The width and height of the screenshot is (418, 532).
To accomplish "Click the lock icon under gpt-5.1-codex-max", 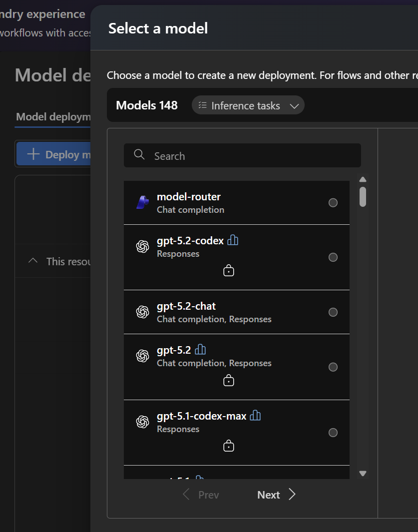I will [229, 446].
